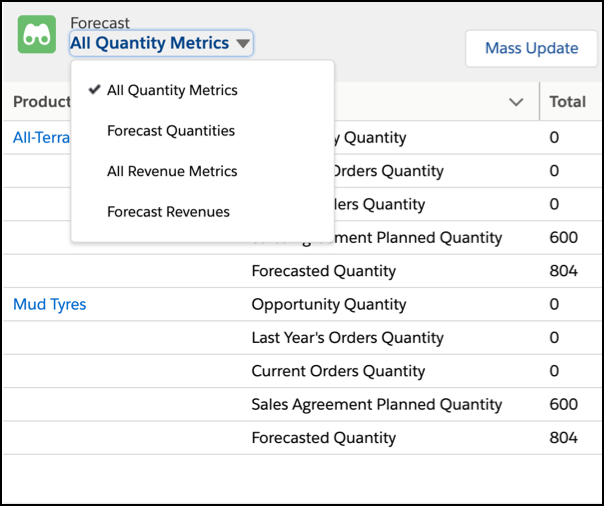
Task: Select the checked All Quantity Metrics entry
Action: pyautogui.click(x=172, y=90)
